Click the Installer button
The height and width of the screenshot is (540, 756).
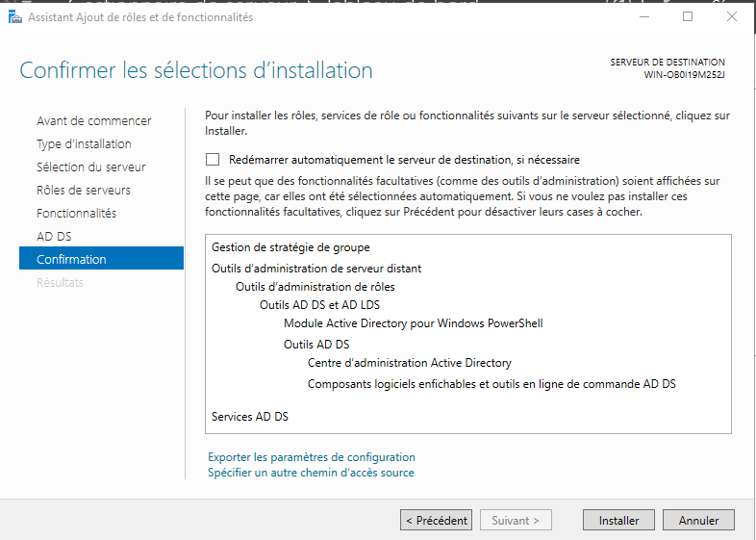618,520
